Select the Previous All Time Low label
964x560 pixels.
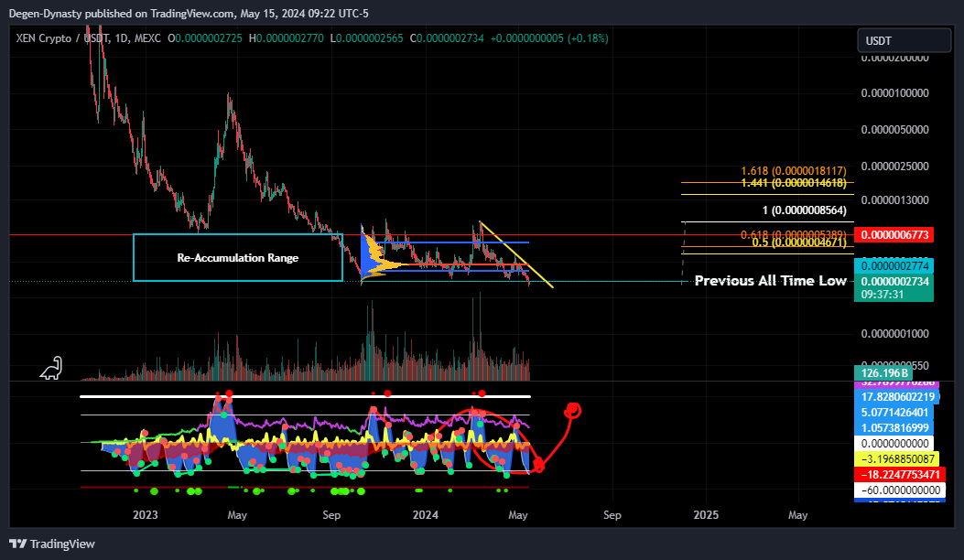[770, 281]
